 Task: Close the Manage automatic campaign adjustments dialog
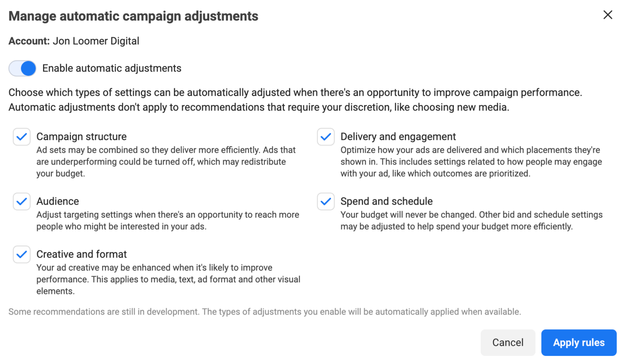click(x=608, y=15)
